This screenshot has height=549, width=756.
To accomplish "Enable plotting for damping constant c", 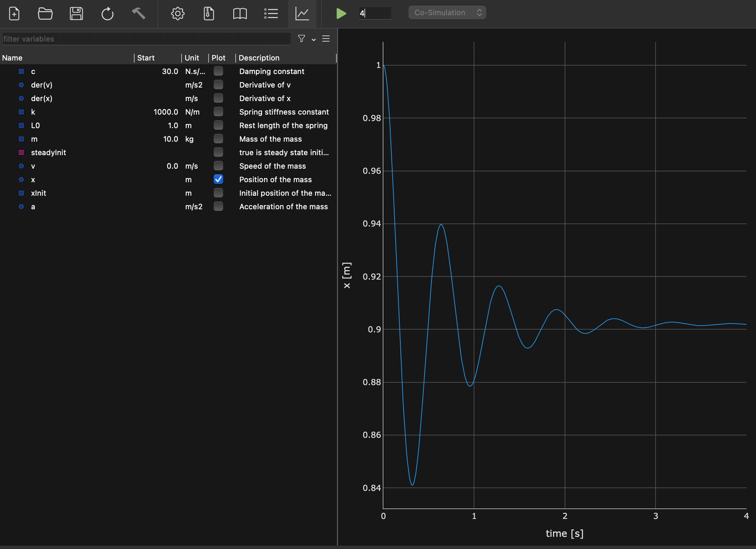I will click(218, 71).
